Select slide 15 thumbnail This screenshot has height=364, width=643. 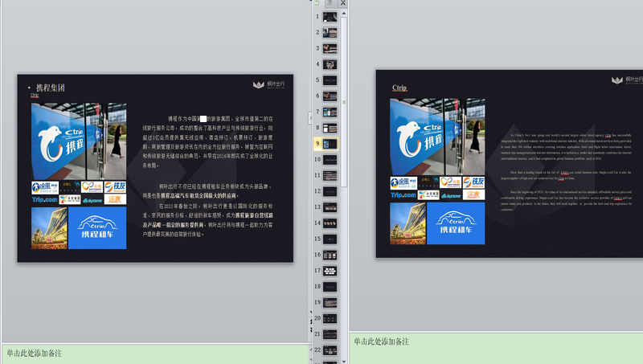pos(330,239)
